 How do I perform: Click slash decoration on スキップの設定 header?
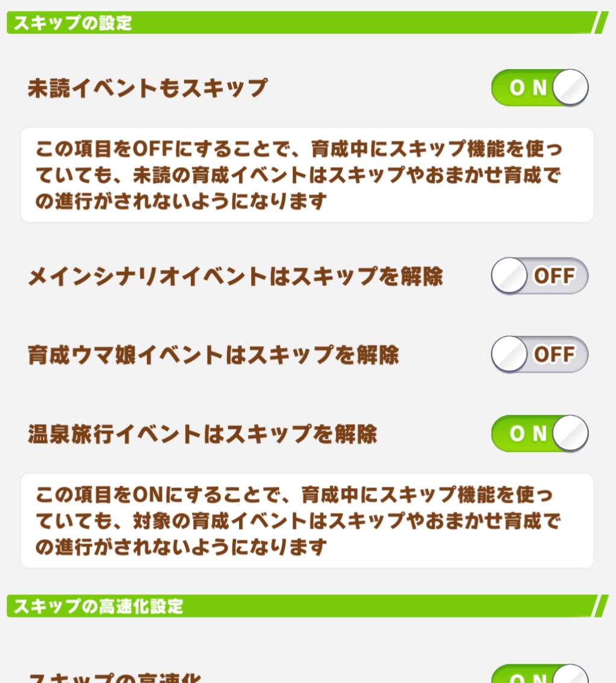[600, 23]
